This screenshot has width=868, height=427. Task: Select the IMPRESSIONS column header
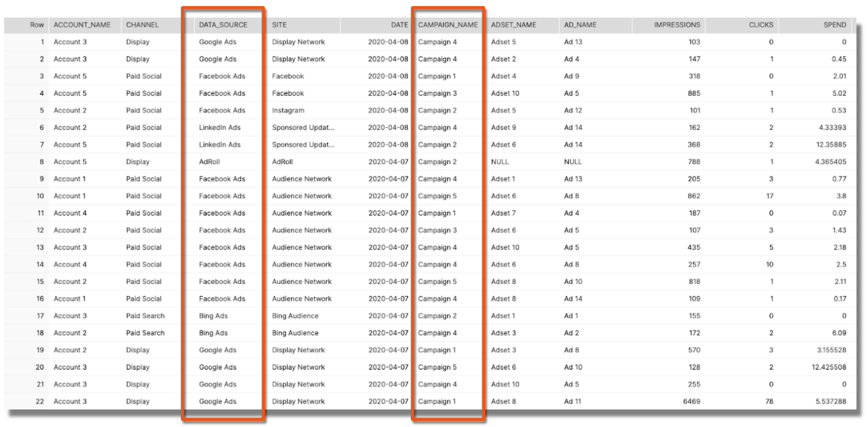click(x=677, y=25)
